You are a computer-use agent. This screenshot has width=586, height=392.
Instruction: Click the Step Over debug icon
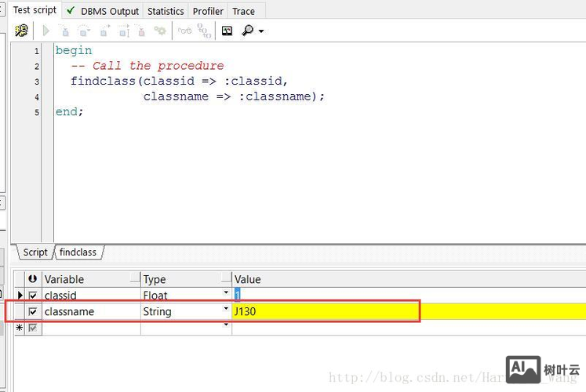(x=84, y=31)
